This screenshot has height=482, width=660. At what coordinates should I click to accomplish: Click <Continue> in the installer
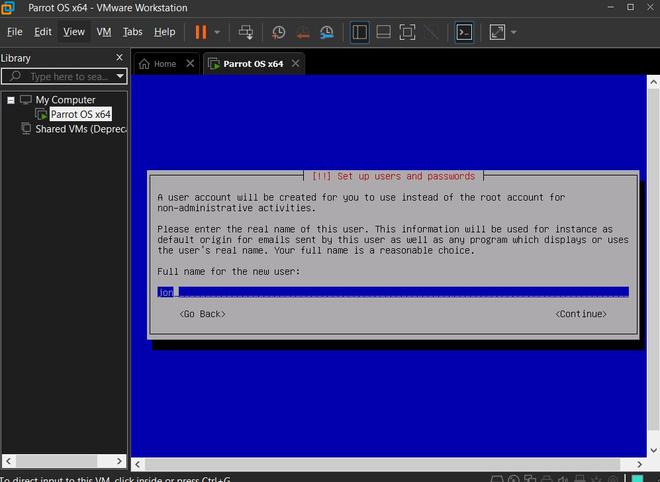tap(581, 314)
